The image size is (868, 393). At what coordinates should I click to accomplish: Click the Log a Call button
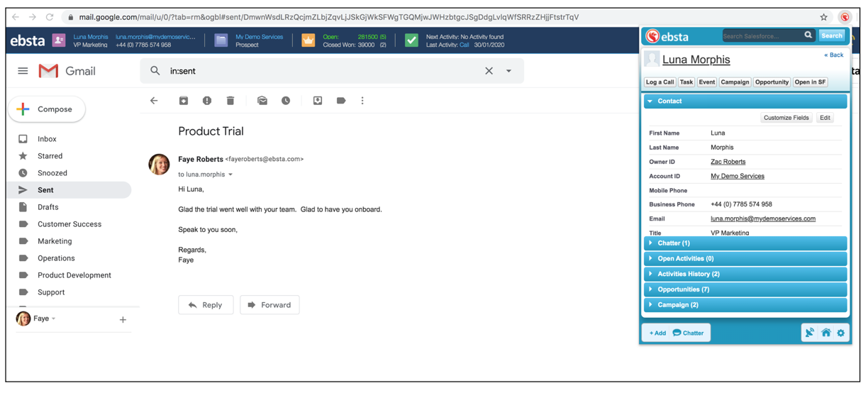coord(660,82)
